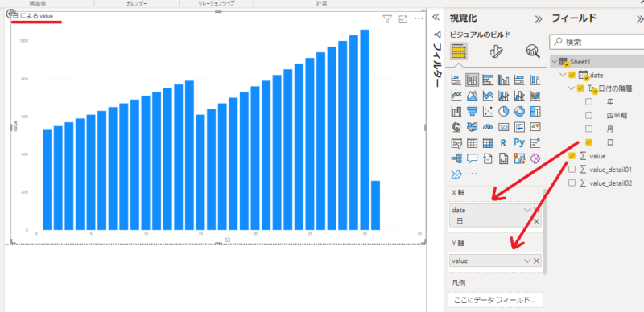Switch to the analytics magnifier tab
644x312 pixels.
533,51
